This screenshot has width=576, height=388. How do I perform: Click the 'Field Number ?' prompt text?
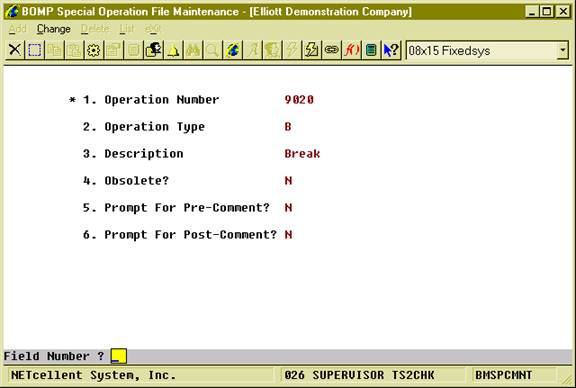[x=54, y=356]
